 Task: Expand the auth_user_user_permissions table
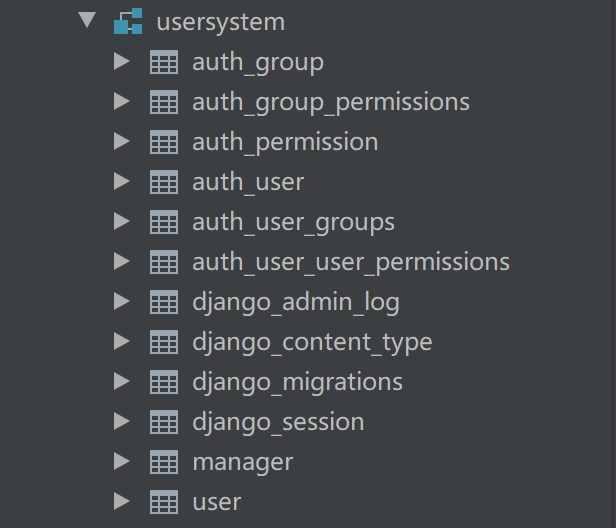pyautogui.click(x=121, y=261)
